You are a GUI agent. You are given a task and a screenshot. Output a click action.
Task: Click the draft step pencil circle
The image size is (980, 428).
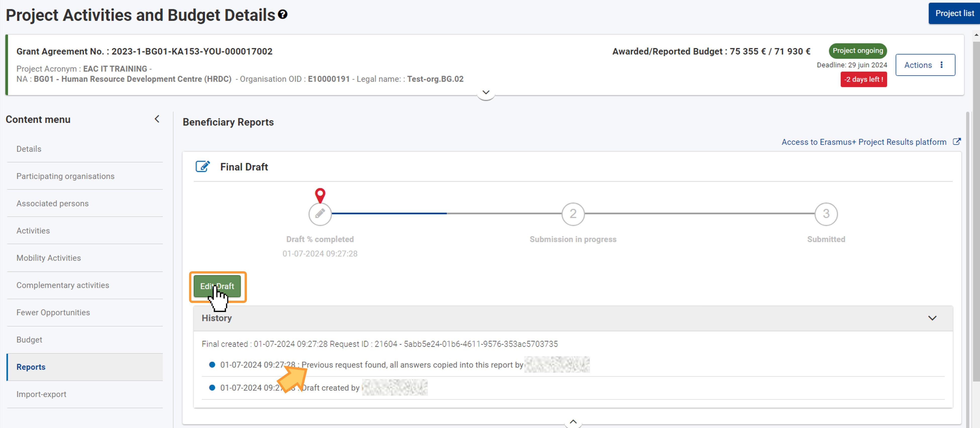click(320, 214)
